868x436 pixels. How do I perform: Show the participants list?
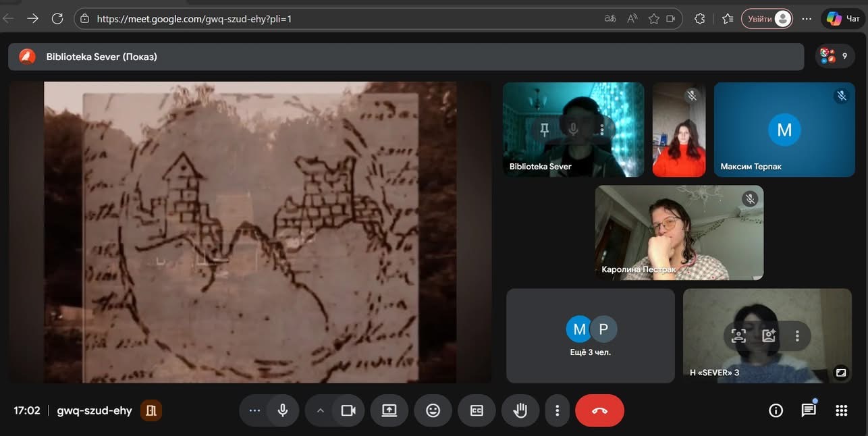point(834,57)
